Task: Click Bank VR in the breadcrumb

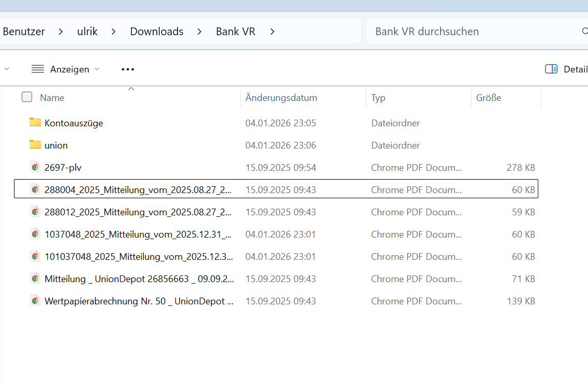Action: click(236, 32)
